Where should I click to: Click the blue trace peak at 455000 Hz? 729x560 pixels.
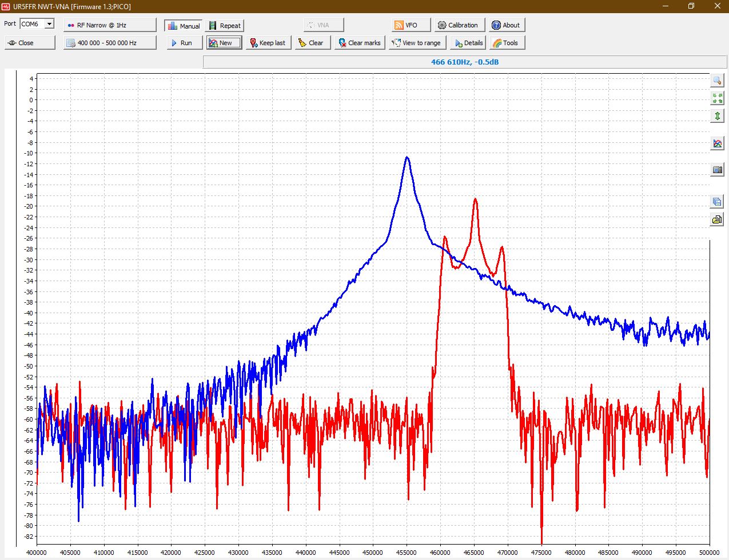click(x=407, y=157)
